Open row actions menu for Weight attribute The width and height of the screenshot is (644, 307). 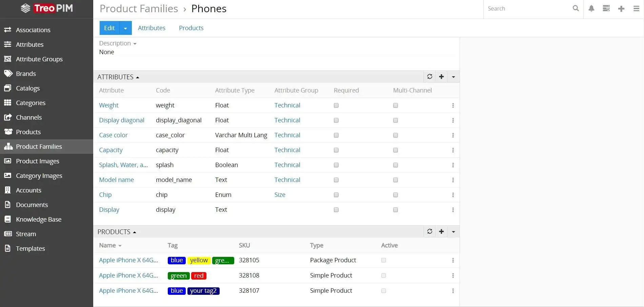coord(453,105)
